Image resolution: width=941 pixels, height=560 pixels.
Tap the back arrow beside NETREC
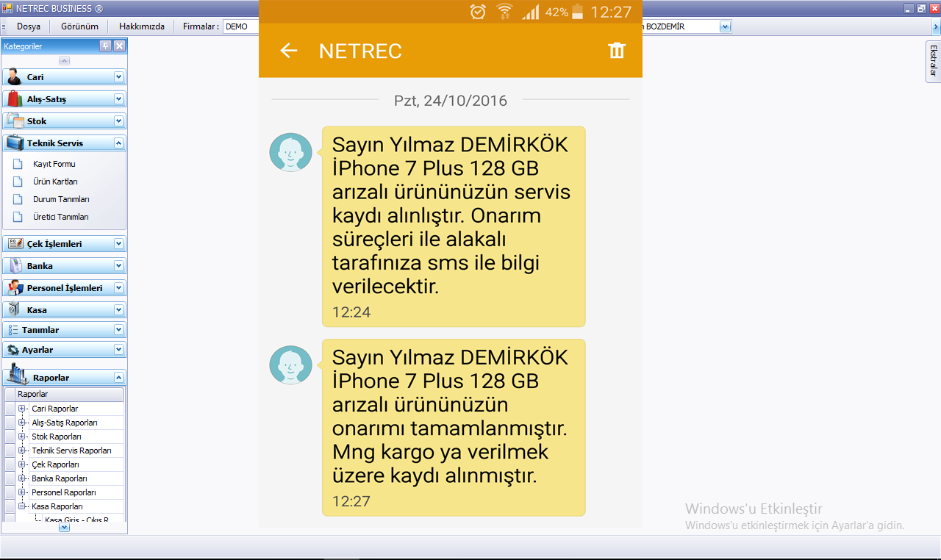(x=289, y=51)
